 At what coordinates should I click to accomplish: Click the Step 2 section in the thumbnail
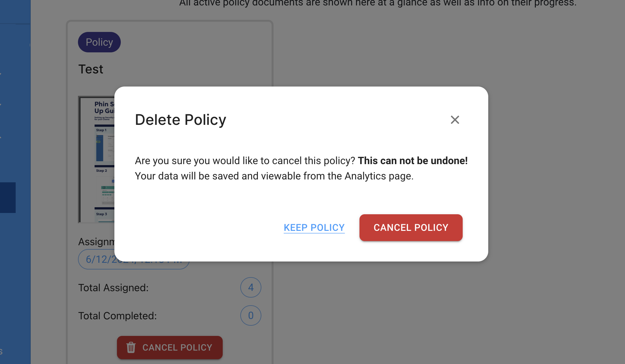pos(104,187)
